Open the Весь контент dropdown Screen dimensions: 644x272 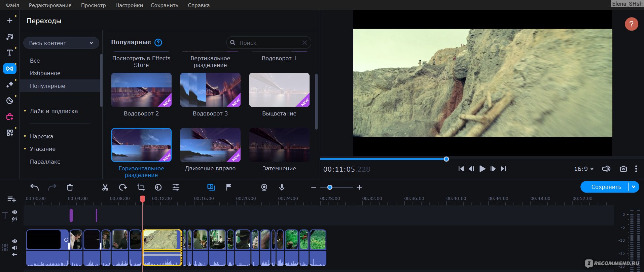(61, 43)
